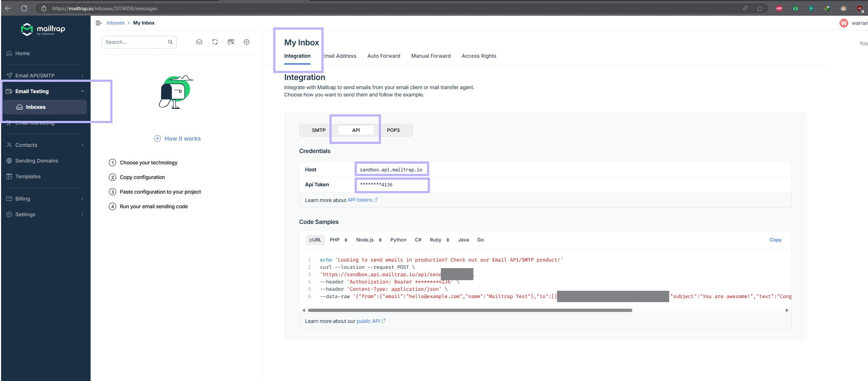Open inbox settings gear icon

[247, 42]
